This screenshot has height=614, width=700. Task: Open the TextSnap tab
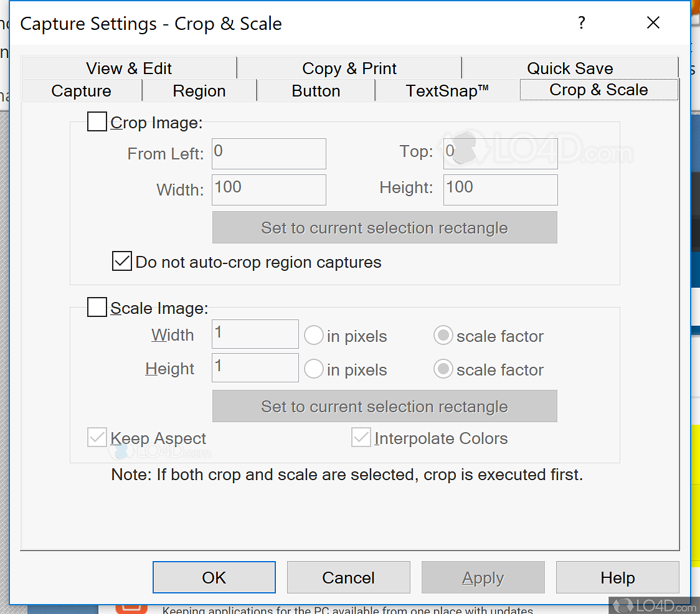coord(447,91)
